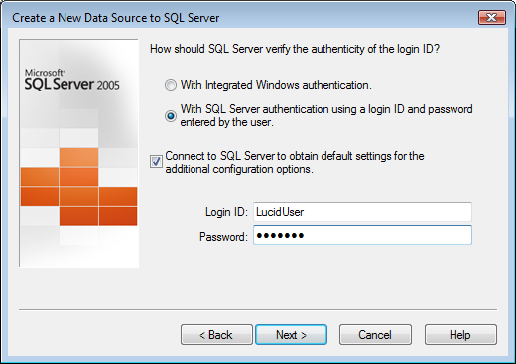Click the 'login ID and password entered by the user' label text
The height and width of the screenshot is (364, 516).
click(x=326, y=115)
